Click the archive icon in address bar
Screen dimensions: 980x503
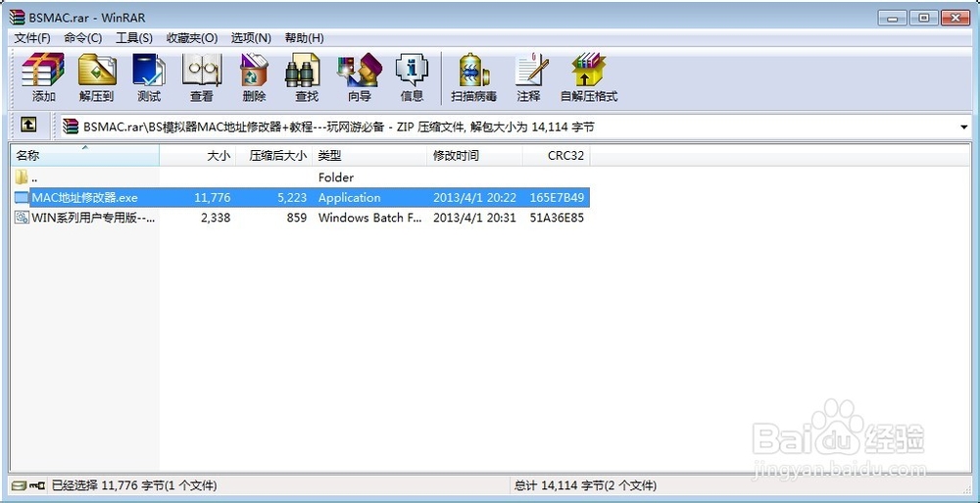click(72, 127)
